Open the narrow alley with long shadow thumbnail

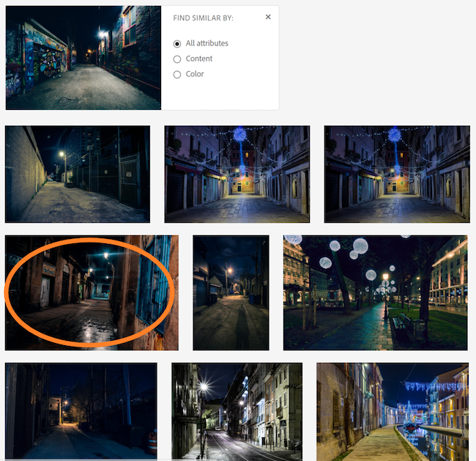click(x=231, y=292)
